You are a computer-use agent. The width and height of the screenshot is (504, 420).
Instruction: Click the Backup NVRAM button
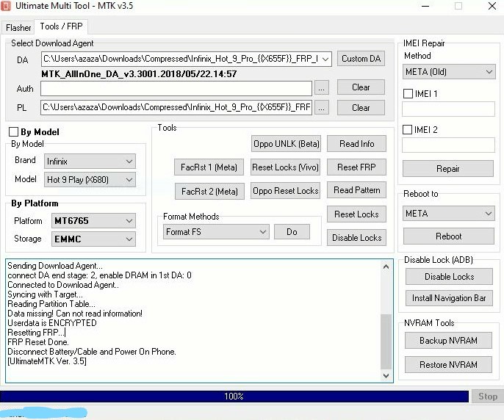pyautogui.click(x=448, y=340)
